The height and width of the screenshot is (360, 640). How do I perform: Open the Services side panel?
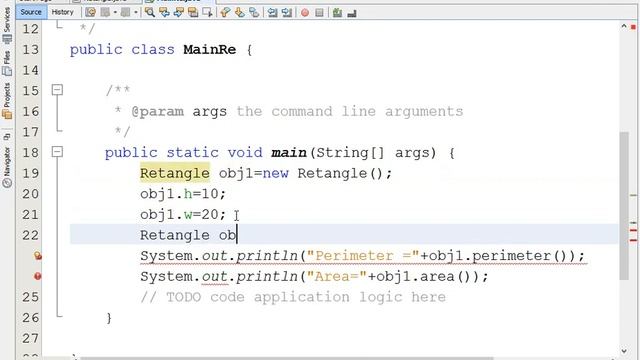(x=7, y=25)
